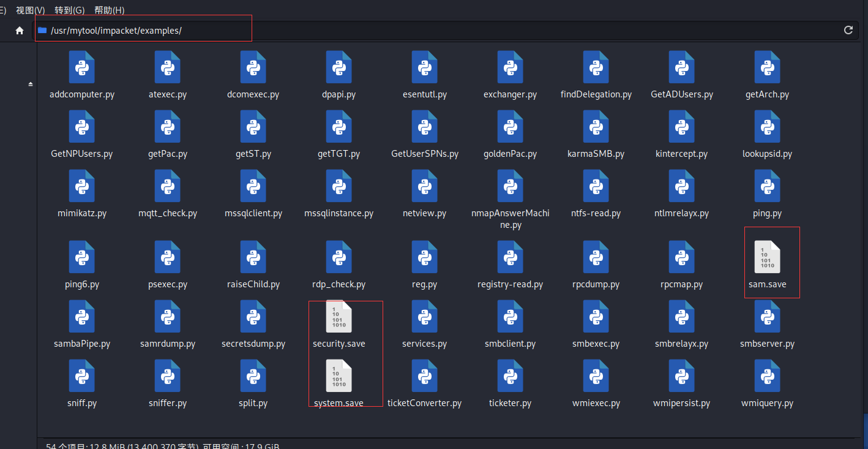Click the ticketConverter.py file name
This screenshot has height=449, width=868.
(425, 404)
